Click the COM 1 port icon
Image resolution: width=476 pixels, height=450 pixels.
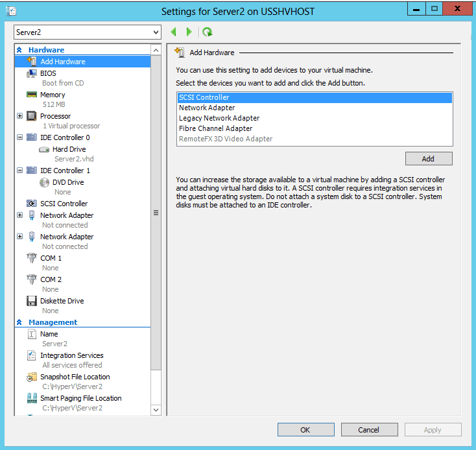pyautogui.click(x=32, y=258)
